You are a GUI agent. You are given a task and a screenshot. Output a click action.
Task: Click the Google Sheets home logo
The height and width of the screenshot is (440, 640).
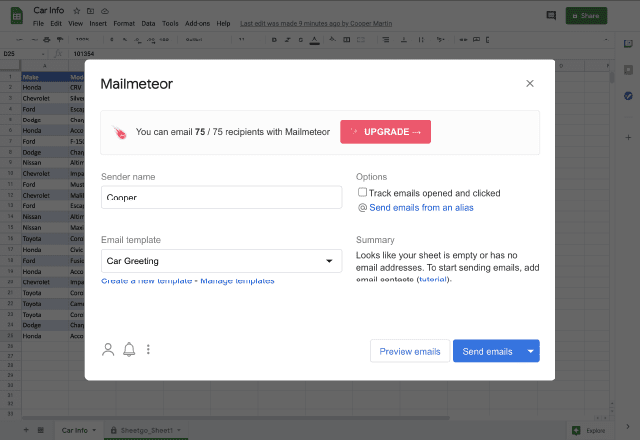pyautogui.click(x=17, y=16)
